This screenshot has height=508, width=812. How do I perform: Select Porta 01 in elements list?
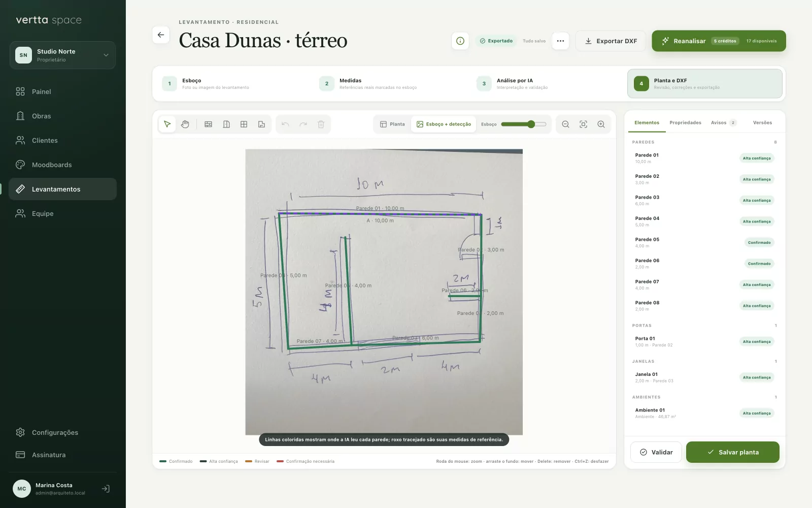[x=704, y=342]
